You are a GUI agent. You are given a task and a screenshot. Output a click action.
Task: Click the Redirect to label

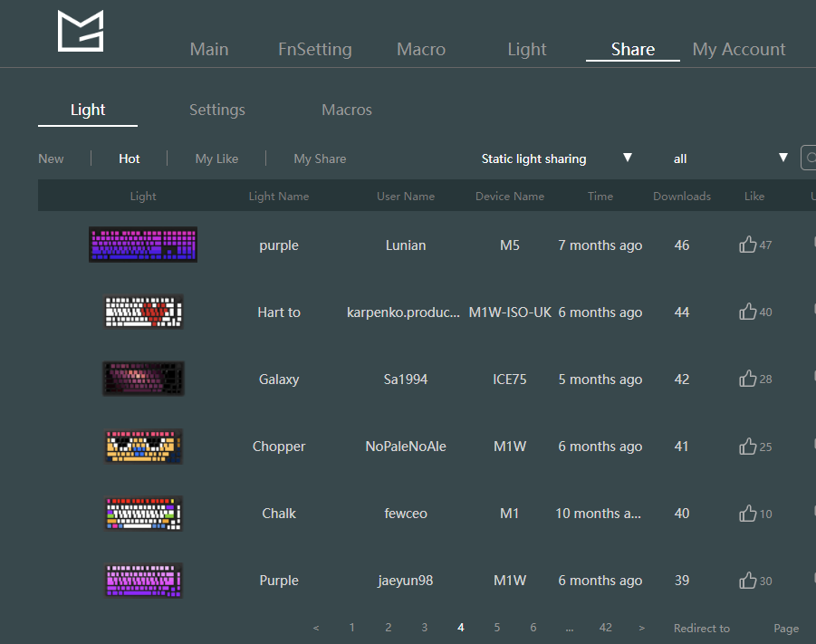click(x=702, y=629)
